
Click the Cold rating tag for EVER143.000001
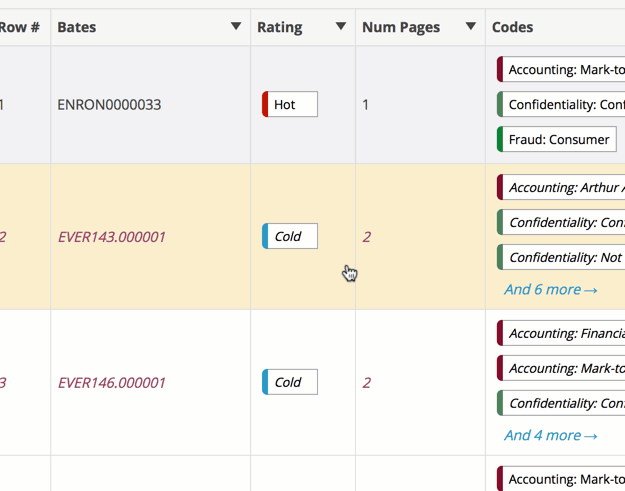pos(290,236)
